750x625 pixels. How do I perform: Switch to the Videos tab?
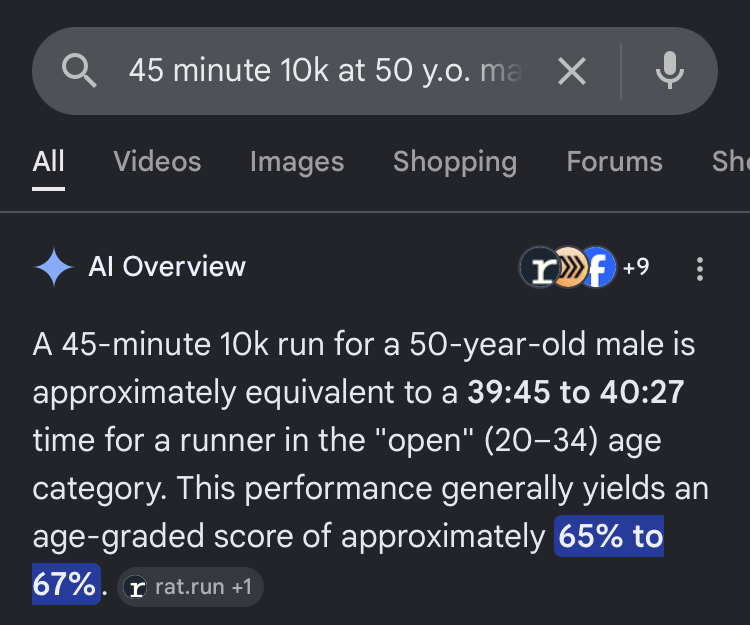[157, 161]
